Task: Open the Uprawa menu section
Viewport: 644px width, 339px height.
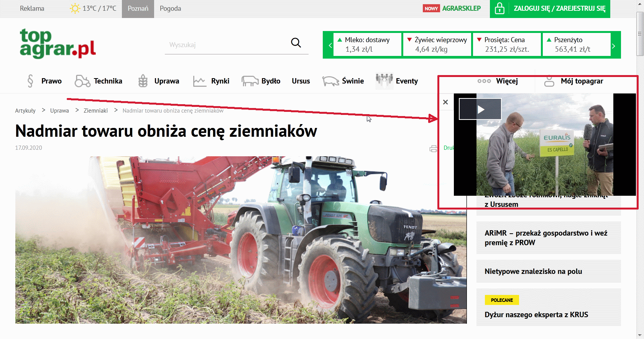Action: click(167, 81)
